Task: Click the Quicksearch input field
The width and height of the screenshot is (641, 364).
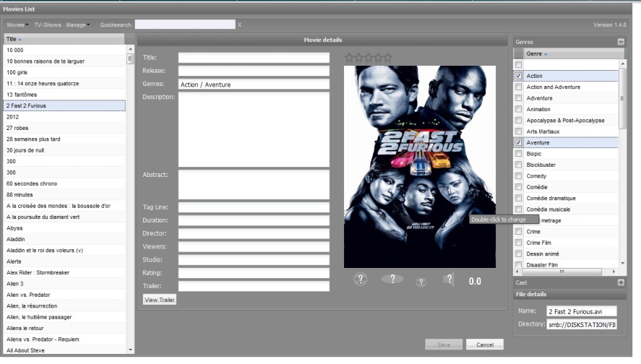Action: pos(185,25)
